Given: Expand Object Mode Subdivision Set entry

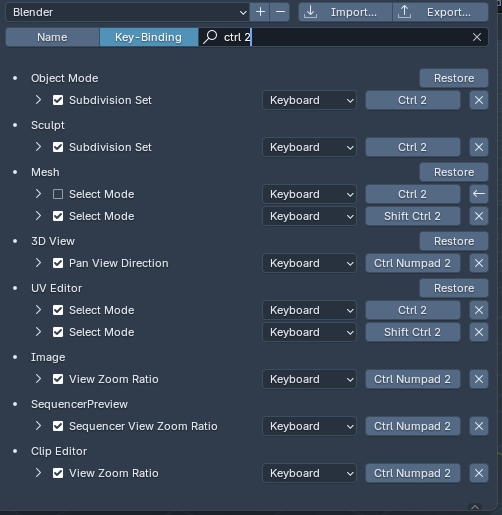Looking at the screenshot, I should (x=38, y=100).
